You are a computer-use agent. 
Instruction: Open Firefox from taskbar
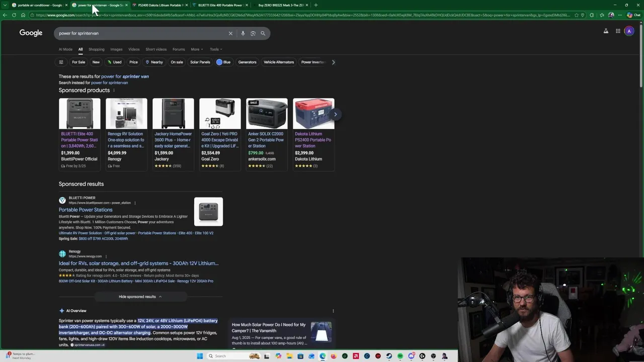tap(334, 356)
